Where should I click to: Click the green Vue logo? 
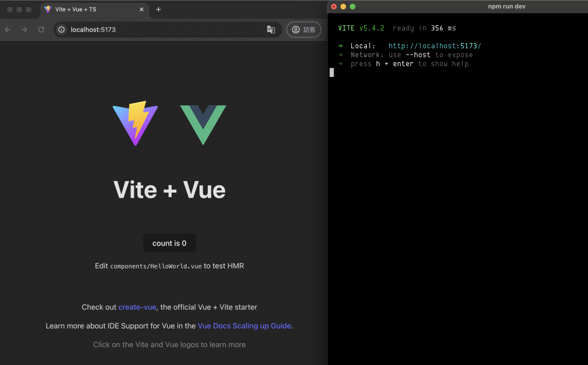click(203, 125)
